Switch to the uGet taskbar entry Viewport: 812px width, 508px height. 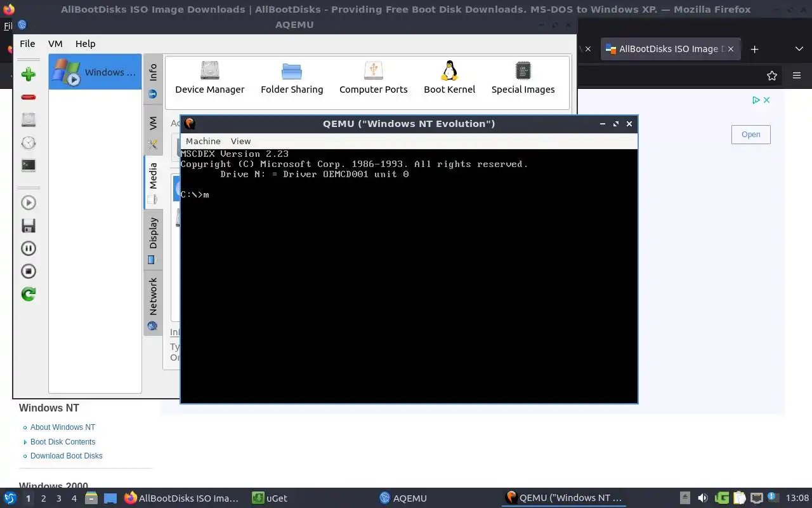(270, 498)
